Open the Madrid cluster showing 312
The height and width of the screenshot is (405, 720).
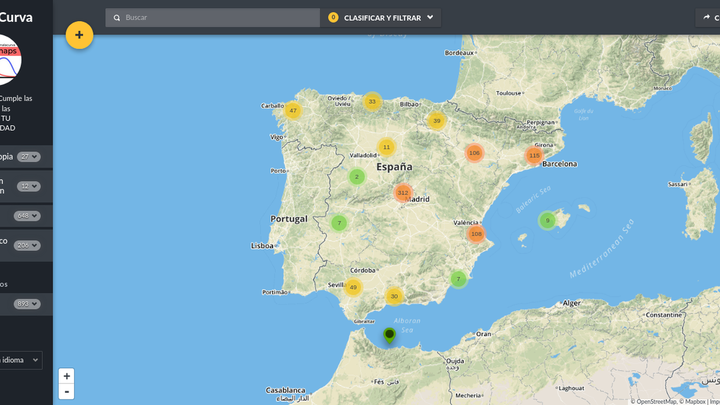403,193
